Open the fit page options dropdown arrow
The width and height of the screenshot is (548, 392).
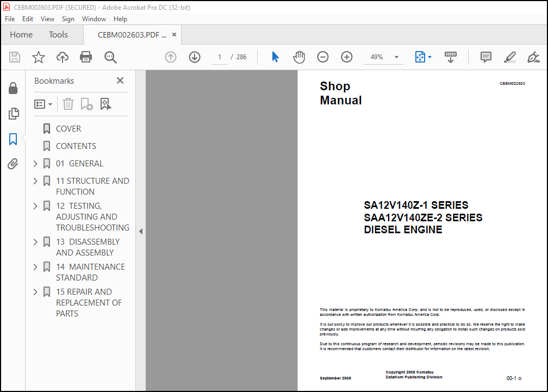[430, 57]
